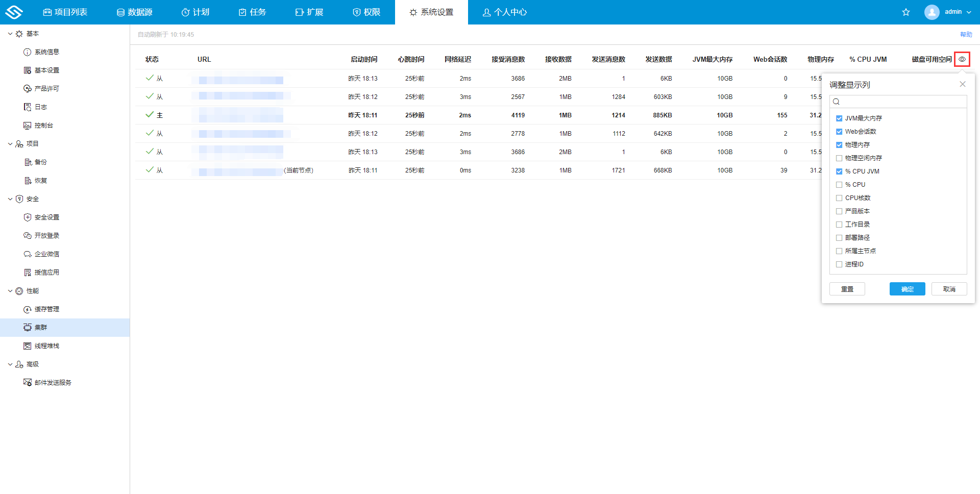Collapse the 基本 section

10,34
